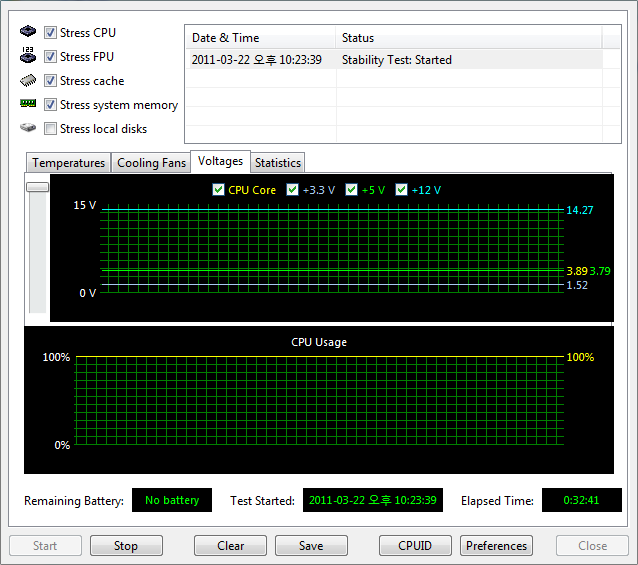The image size is (638, 565).
Task: Click the greyed-out Close button
Action: (592, 545)
